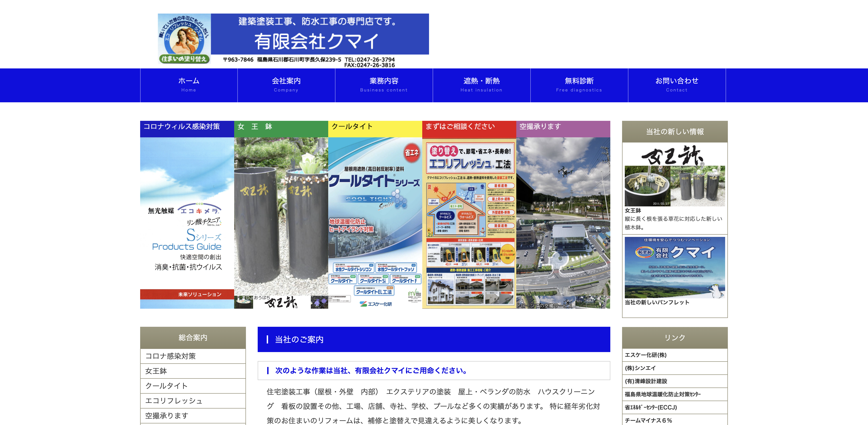This screenshot has height=425, width=868.
Task: Click the 当社の新しい情報 sidebar heading
Action: coord(675,132)
